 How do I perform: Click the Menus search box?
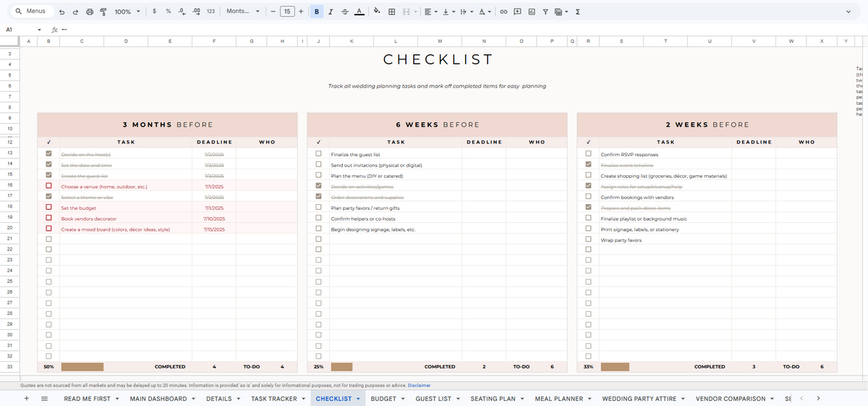click(x=31, y=12)
